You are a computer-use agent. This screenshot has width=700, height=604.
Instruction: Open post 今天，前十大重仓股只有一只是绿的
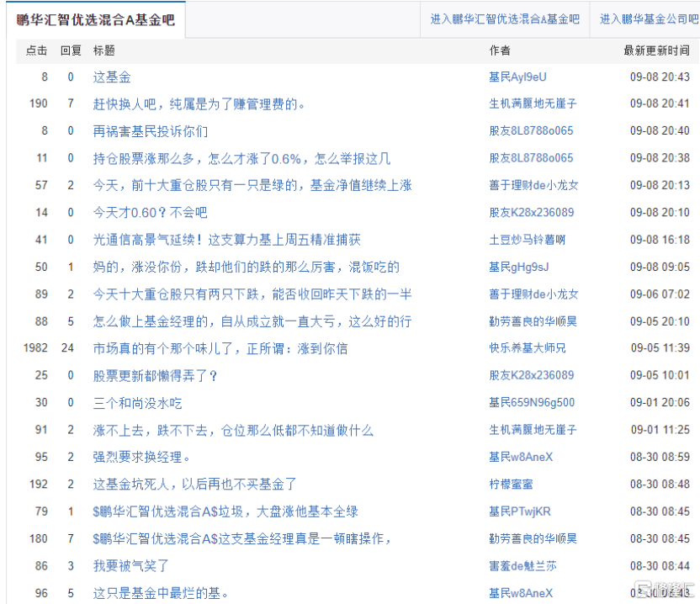pos(252,185)
